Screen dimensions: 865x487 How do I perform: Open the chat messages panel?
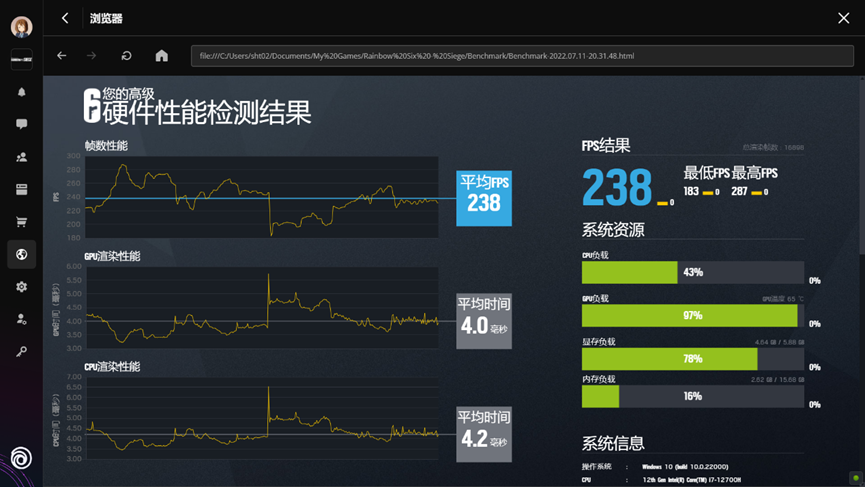click(21, 124)
